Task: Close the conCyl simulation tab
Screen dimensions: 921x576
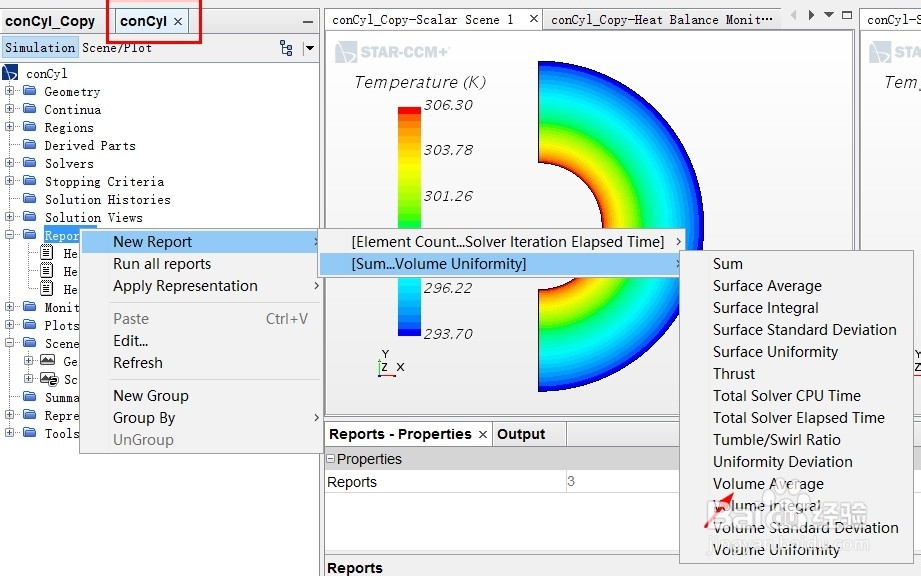Action: [x=178, y=22]
